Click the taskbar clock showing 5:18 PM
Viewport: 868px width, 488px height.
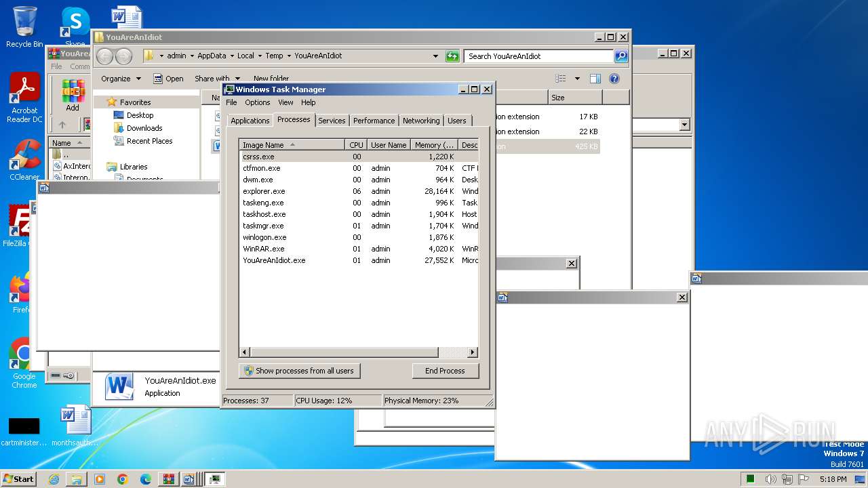(x=833, y=479)
